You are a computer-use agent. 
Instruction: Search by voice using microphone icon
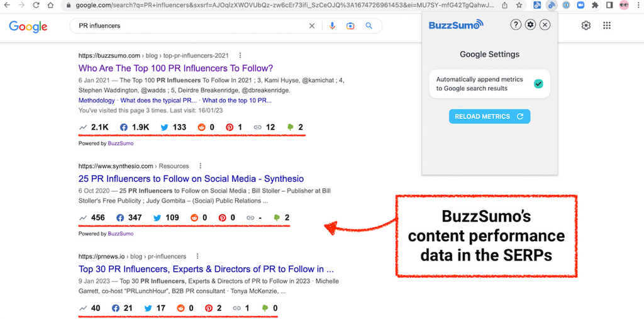(x=333, y=26)
